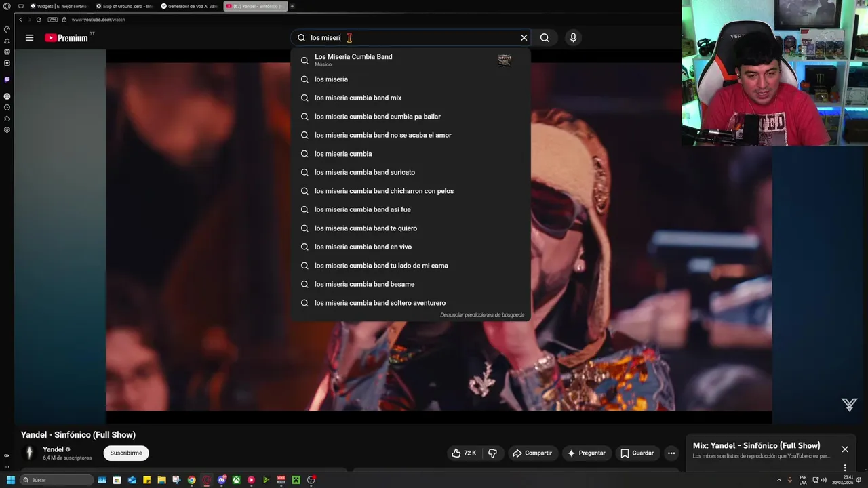The image size is (868, 488).
Task: Open Yandel channel avatar
Action: click(29, 453)
